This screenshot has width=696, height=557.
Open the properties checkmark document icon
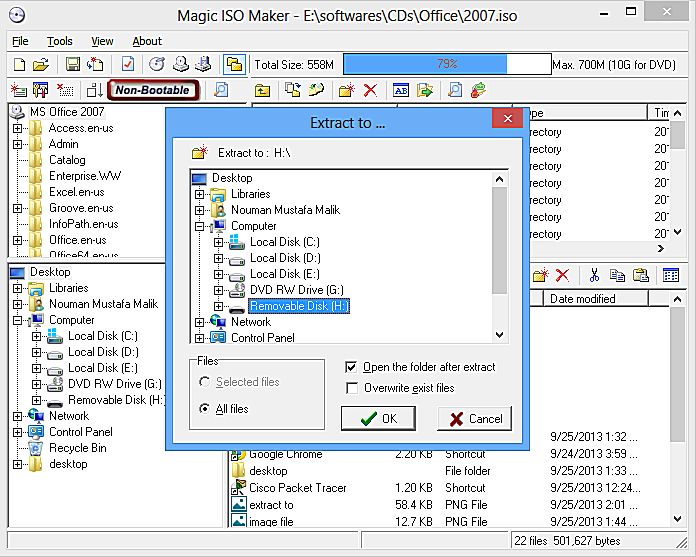[128, 65]
